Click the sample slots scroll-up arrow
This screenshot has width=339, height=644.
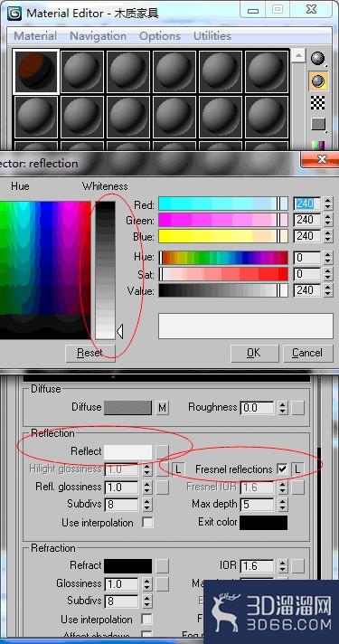298,55
